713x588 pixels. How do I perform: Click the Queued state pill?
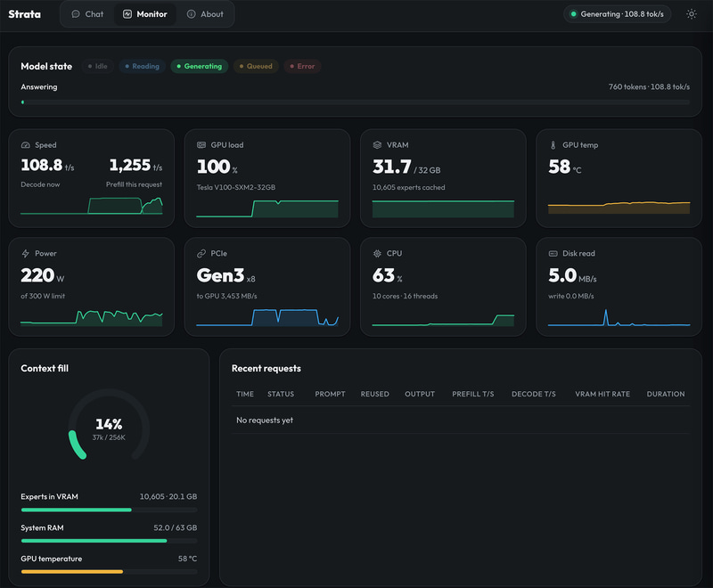click(x=256, y=66)
